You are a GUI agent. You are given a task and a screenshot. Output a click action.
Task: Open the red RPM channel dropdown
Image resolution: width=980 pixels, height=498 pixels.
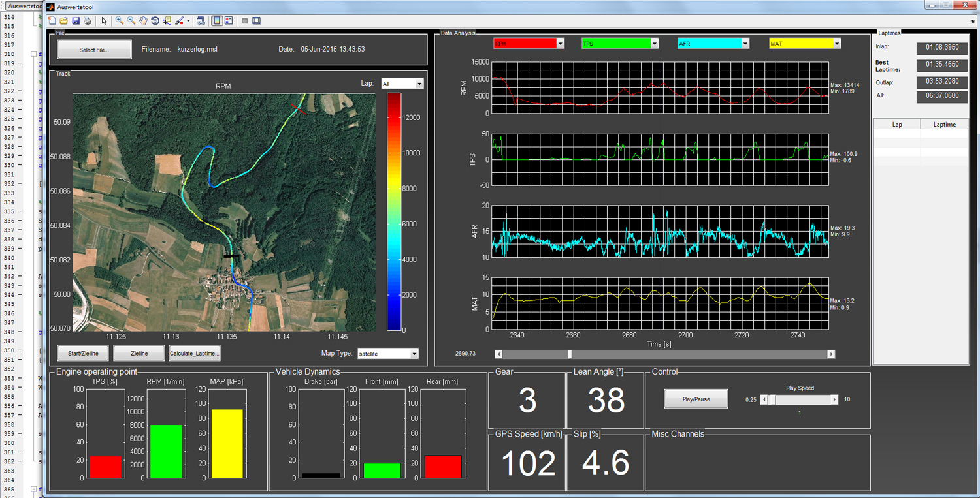point(529,44)
